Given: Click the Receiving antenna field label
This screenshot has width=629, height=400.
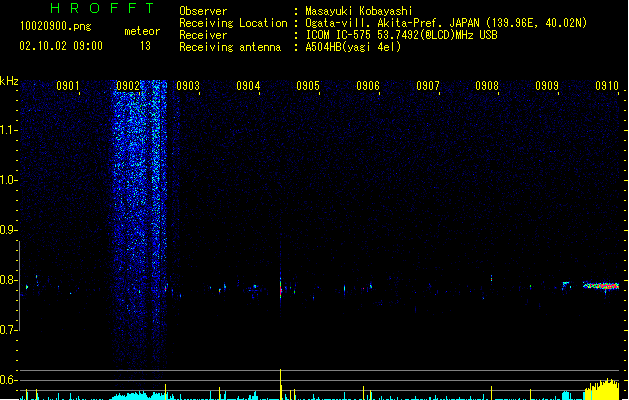Looking at the screenshot, I should [230, 47].
